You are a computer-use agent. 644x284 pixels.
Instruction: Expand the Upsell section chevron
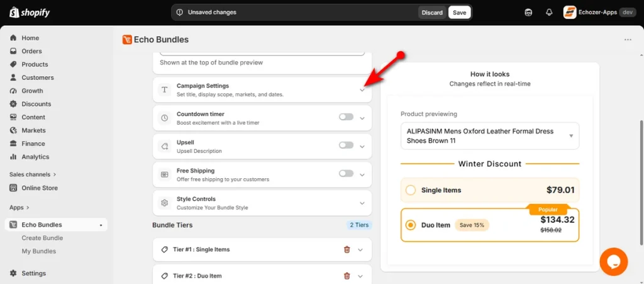(362, 147)
